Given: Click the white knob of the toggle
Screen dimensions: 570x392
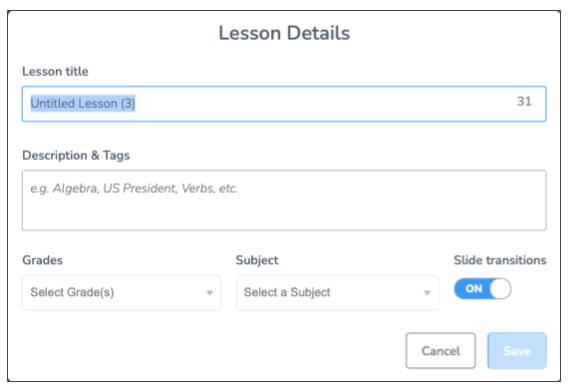Looking at the screenshot, I should [x=500, y=289].
